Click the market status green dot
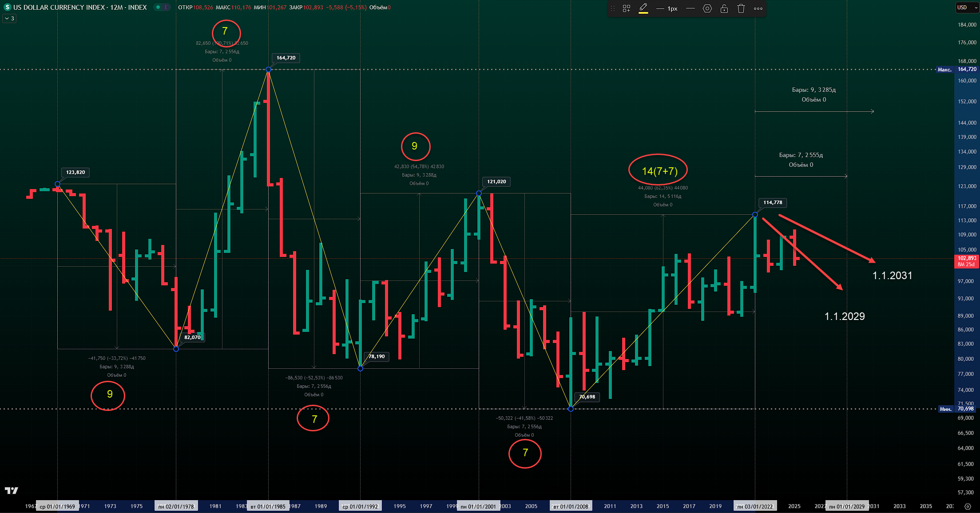 (158, 7)
